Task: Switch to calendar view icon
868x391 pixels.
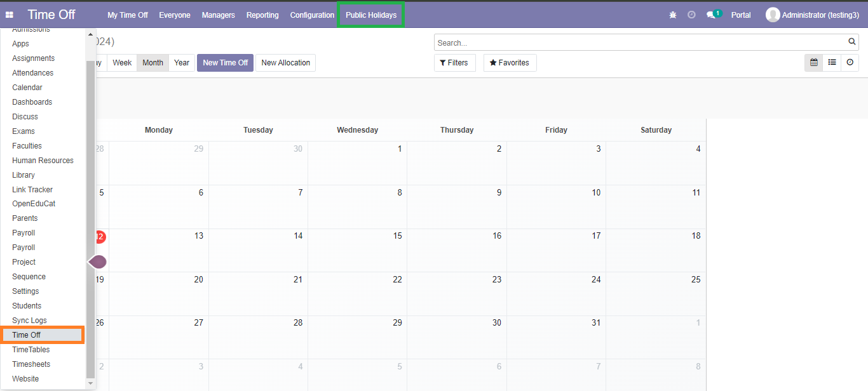Action: pos(814,62)
